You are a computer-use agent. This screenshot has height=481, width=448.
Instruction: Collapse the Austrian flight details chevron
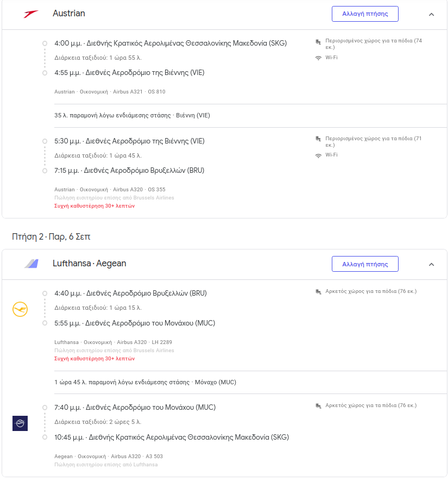(x=432, y=14)
